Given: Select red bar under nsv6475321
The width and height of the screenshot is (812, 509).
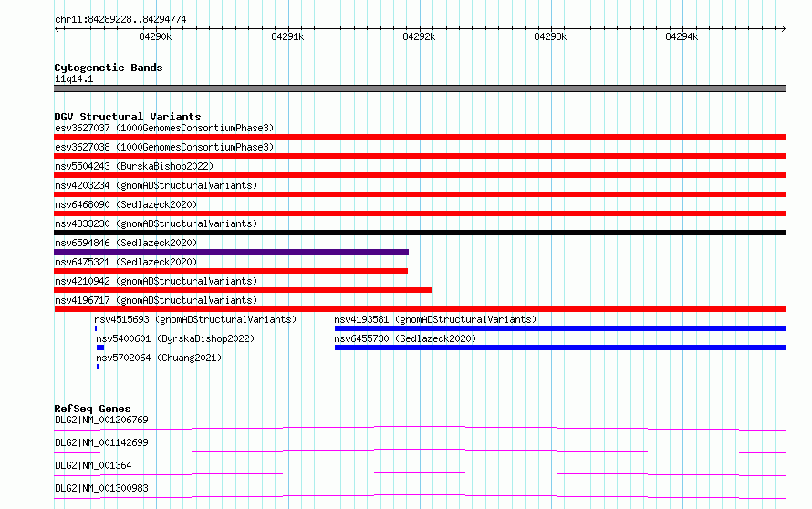Looking at the screenshot, I should pyautogui.click(x=231, y=271).
